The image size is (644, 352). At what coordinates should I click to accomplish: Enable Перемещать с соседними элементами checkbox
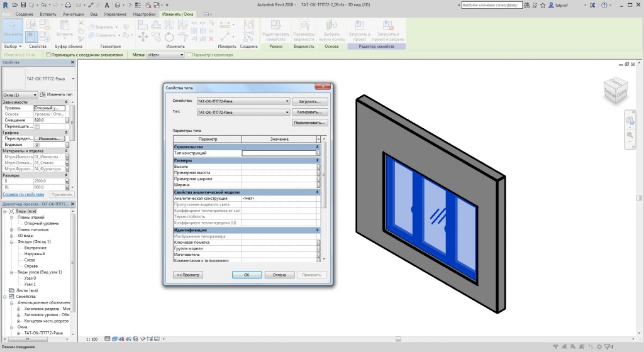[x=49, y=55]
